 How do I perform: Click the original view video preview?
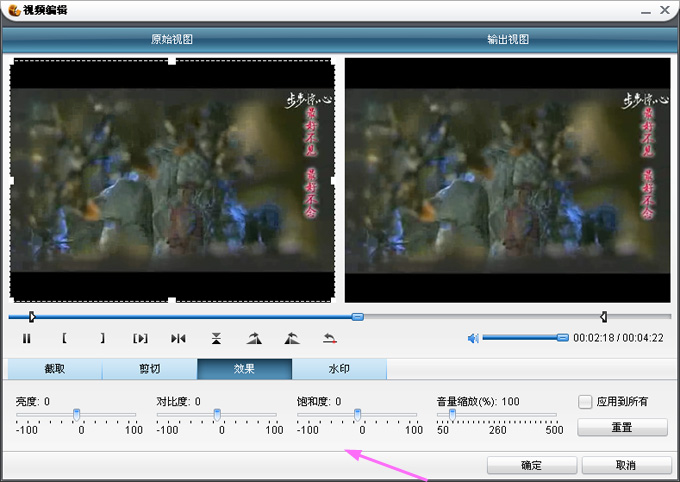coord(172,180)
